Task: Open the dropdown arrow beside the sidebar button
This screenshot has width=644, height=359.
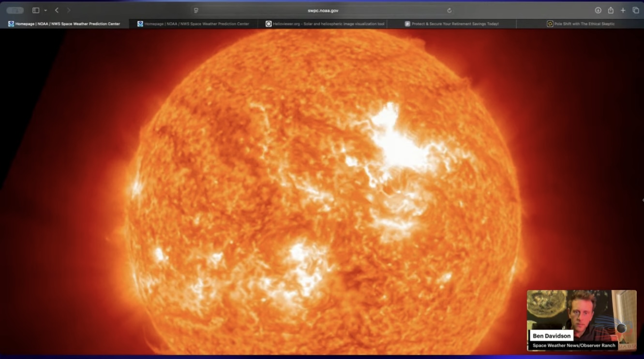Action: pos(45,10)
